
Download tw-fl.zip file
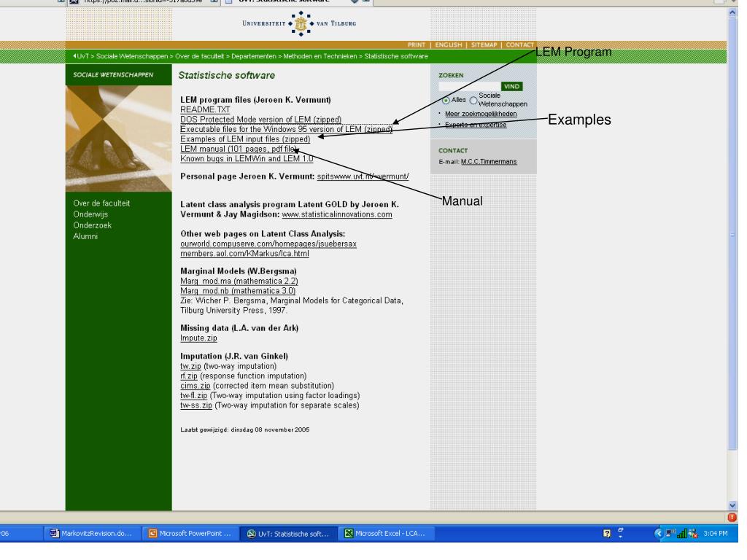[194, 396]
